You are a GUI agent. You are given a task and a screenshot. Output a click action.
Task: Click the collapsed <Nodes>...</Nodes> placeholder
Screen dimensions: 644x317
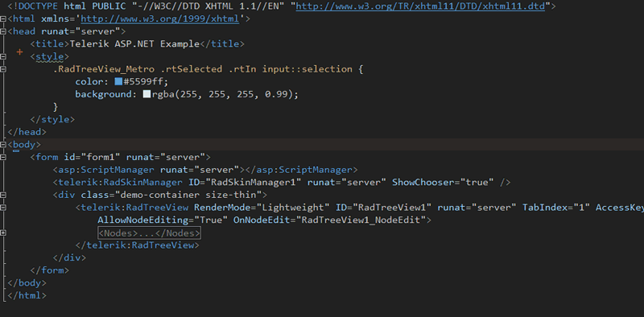[x=150, y=233]
